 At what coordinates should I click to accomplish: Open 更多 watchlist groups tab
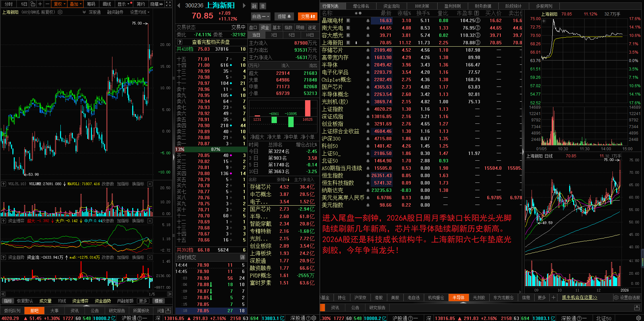point(542,298)
